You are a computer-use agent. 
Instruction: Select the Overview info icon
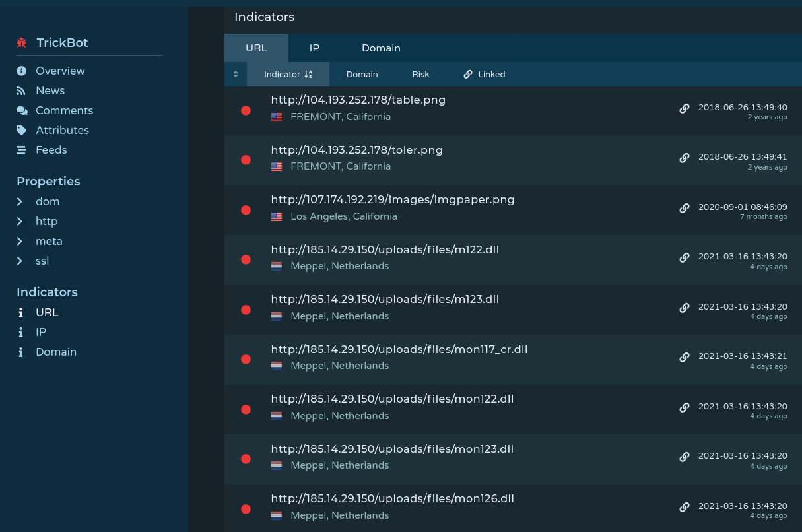20,71
